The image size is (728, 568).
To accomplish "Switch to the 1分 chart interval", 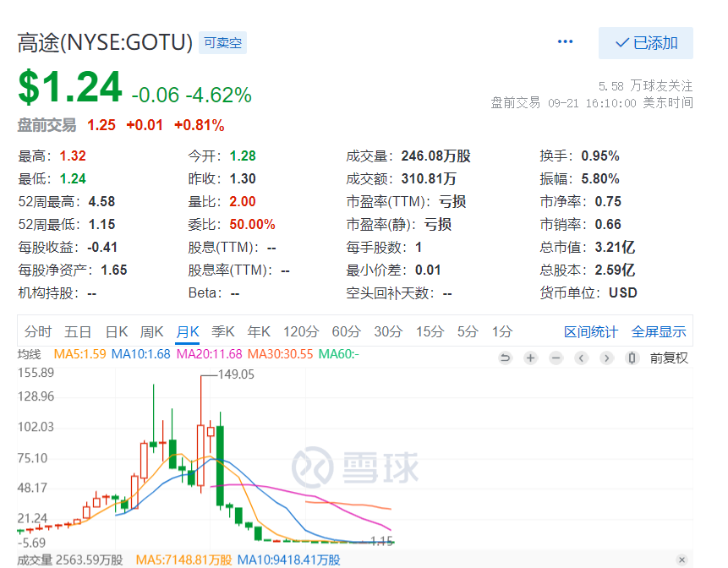I will [502, 332].
